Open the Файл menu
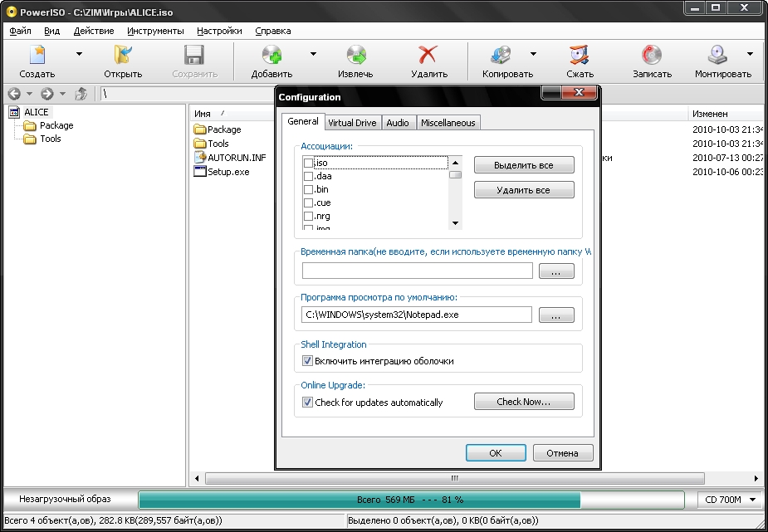 click(x=20, y=31)
